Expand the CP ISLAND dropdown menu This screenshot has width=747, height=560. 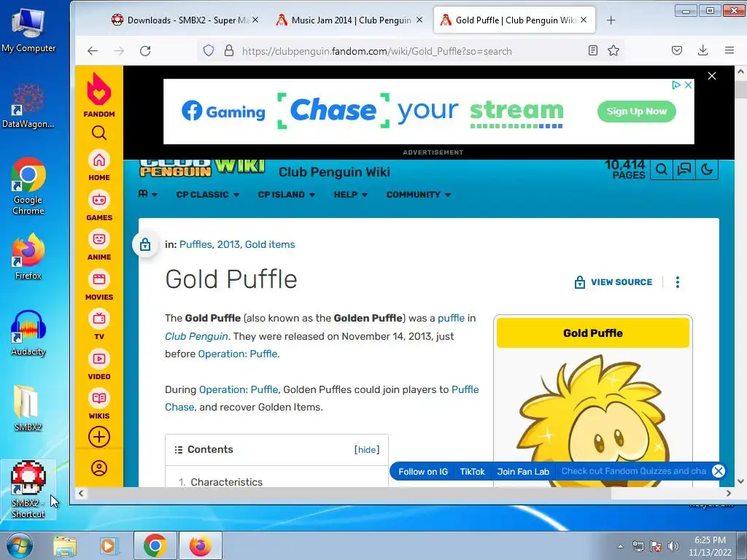pos(286,195)
